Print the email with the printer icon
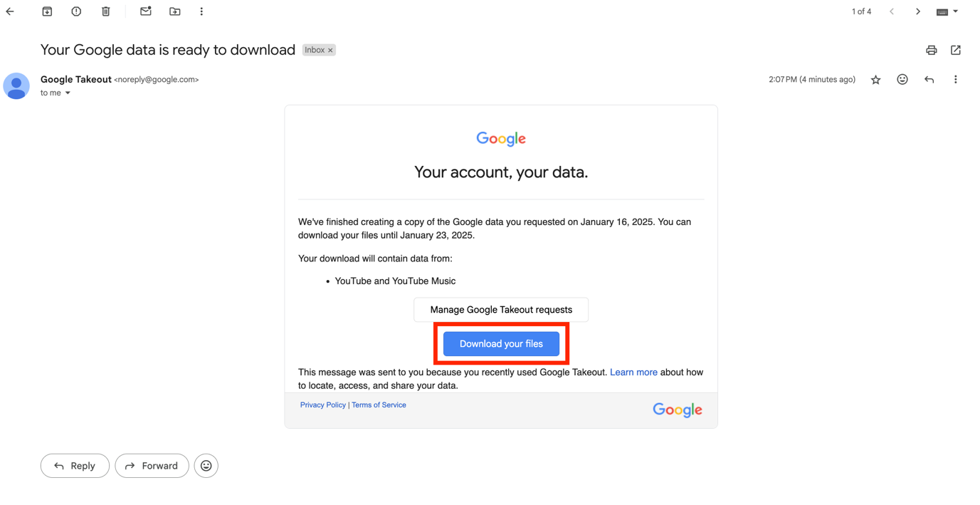 (931, 50)
